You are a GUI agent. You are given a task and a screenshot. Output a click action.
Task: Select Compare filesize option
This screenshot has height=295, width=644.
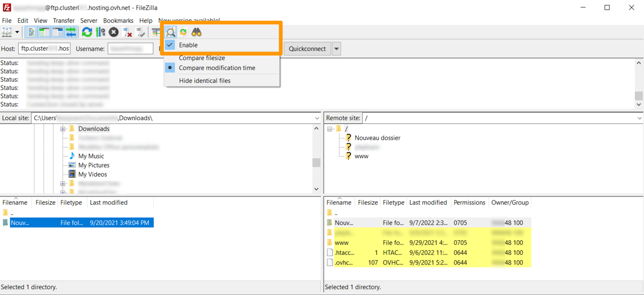pos(201,58)
